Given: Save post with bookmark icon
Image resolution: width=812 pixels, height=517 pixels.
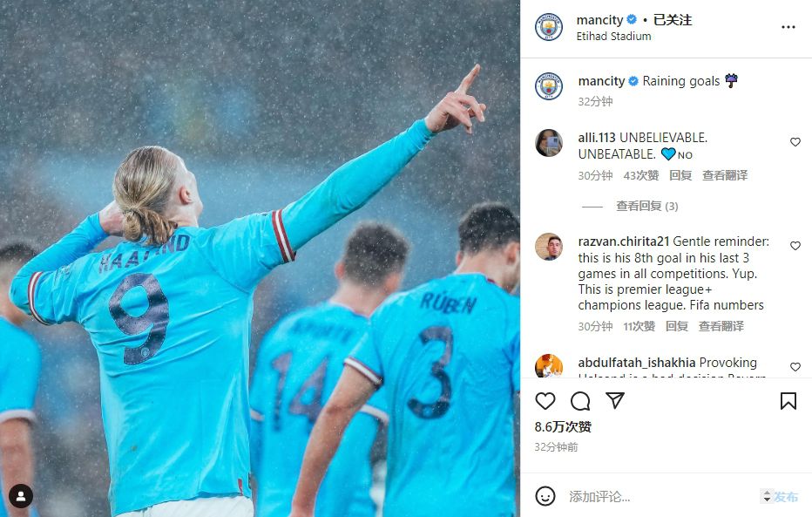Looking at the screenshot, I should (788, 401).
